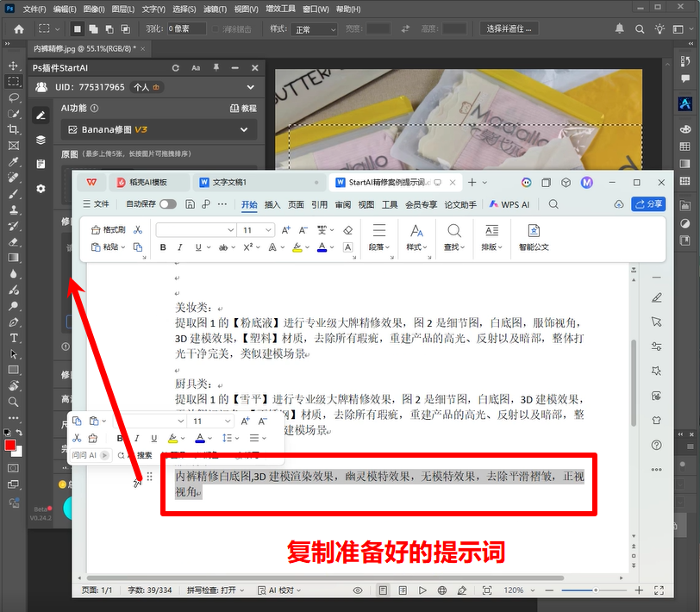Toggle bold in floating mini toolbar
Viewport: 700px width, 612px height.
120,439
